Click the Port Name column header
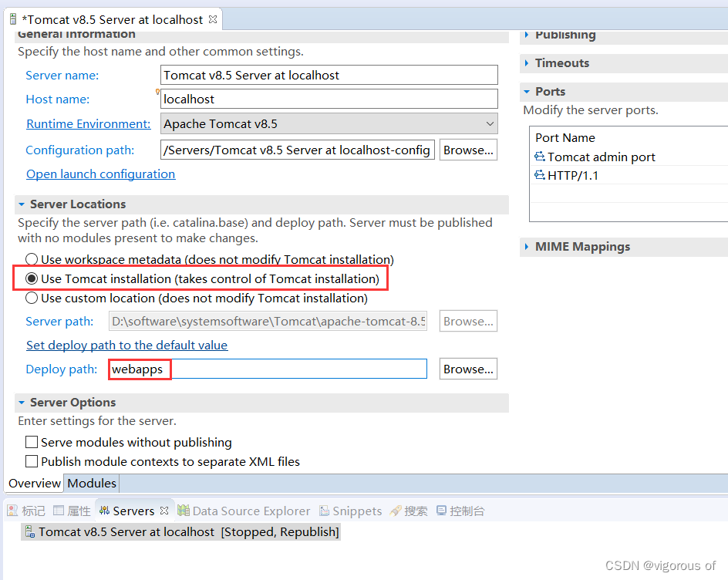This screenshot has width=728, height=580. tap(565, 138)
